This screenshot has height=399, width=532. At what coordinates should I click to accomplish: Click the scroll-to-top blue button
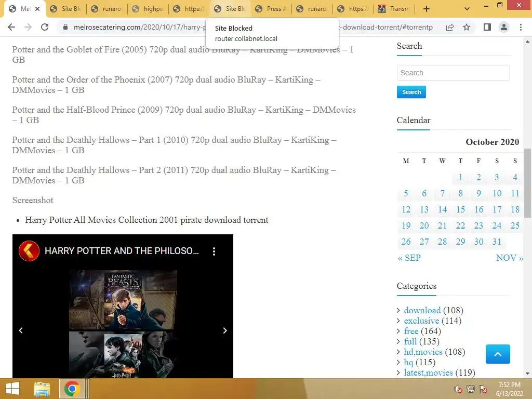pyautogui.click(x=498, y=354)
